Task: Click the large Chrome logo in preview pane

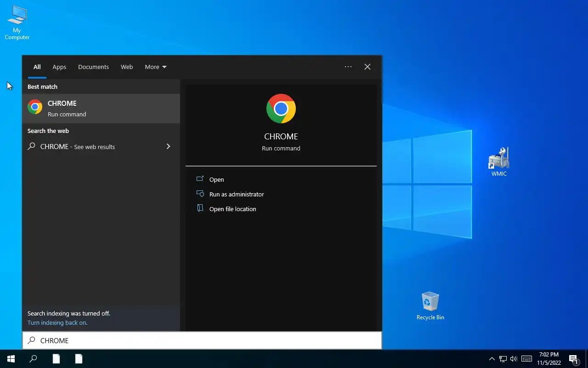Action: click(x=281, y=109)
